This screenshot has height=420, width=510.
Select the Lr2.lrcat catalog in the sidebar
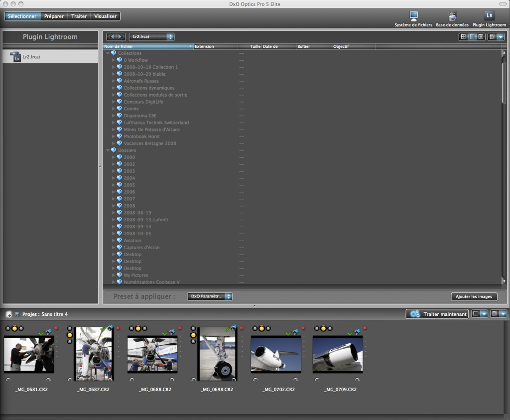click(x=50, y=57)
